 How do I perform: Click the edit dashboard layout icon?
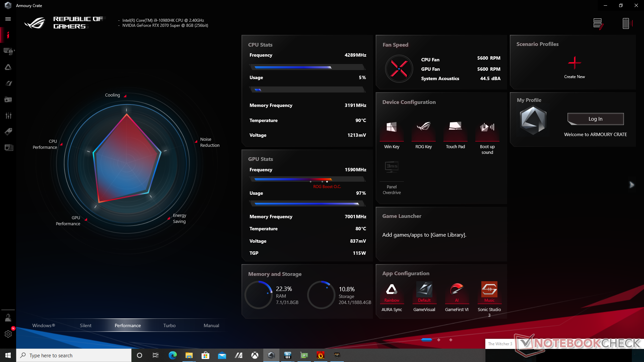(598, 23)
